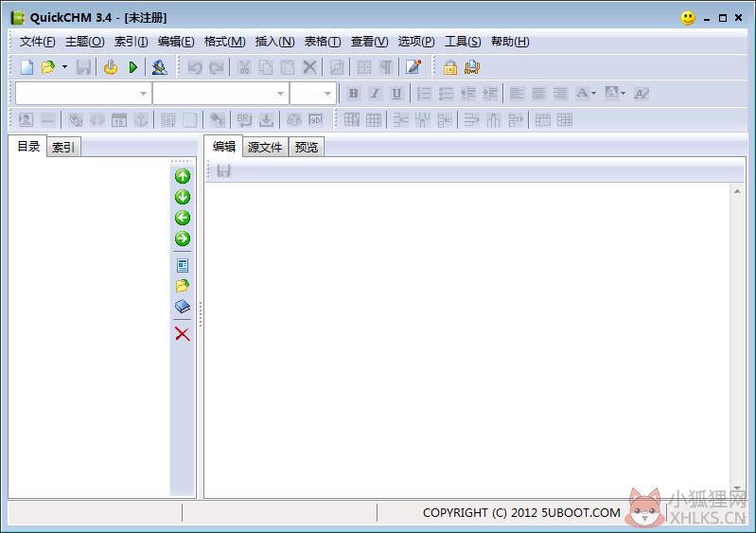Open the font name combo box

point(220,94)
